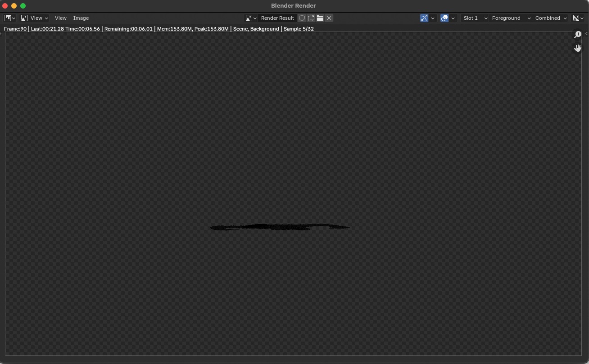Click the zoom magnifier gizmo
Screen dimensions: 589x364
pyautogui.click(x=578, y=35)
